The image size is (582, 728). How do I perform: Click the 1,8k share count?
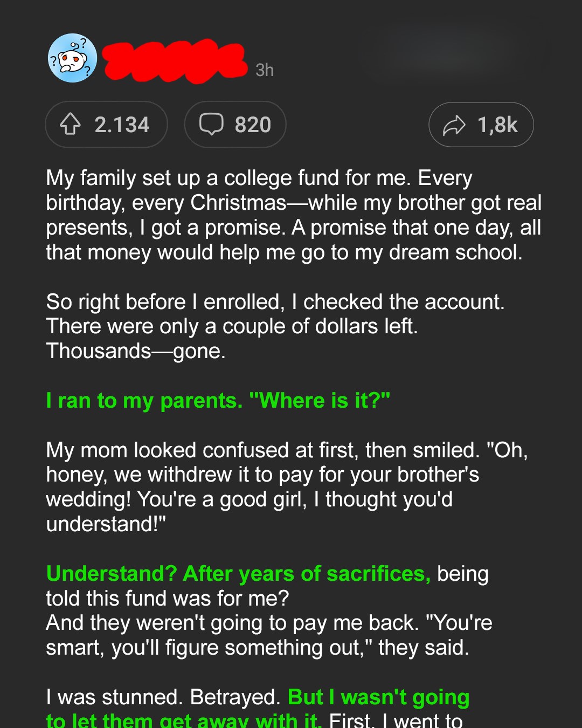[497, 125]
